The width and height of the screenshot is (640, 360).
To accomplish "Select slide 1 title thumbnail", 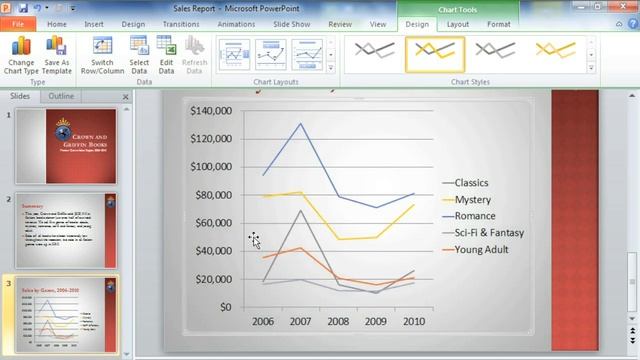I will [66, 146].
